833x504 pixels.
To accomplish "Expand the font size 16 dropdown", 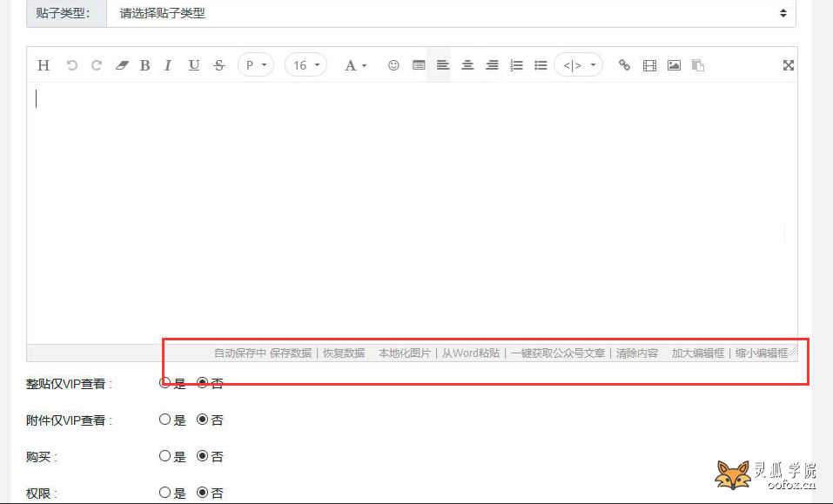I will (x=306, y=65).
